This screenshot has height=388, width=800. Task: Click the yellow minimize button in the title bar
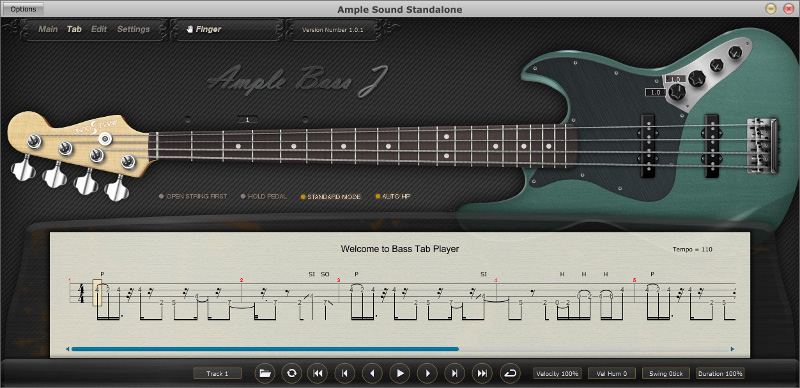click(771, 9)
